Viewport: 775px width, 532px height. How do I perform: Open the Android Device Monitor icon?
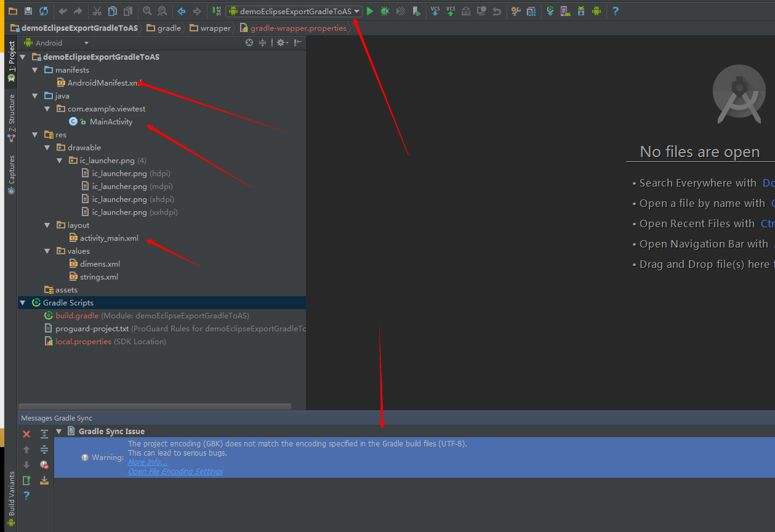[596, 11]
